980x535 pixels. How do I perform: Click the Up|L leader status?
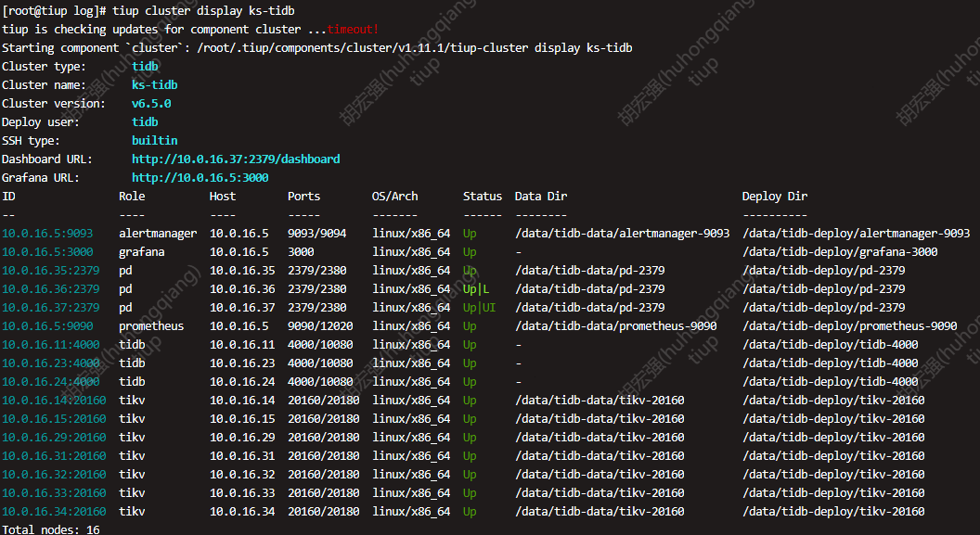point(476,289)
